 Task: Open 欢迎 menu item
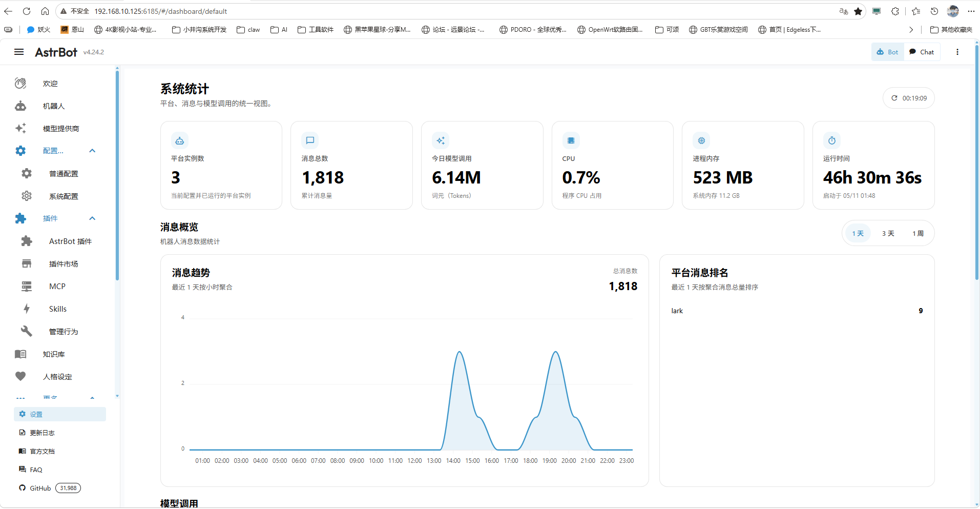coord(60,84)
